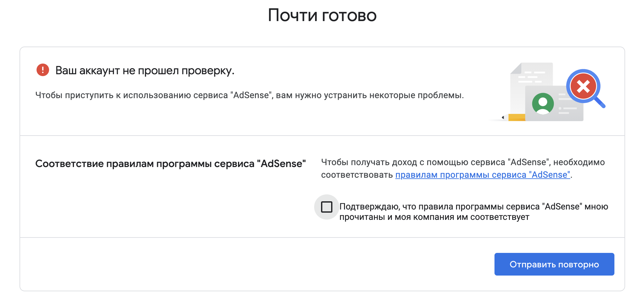Click the 'Соответствие правилам программы сервиса' section title

tap(171, 164)
